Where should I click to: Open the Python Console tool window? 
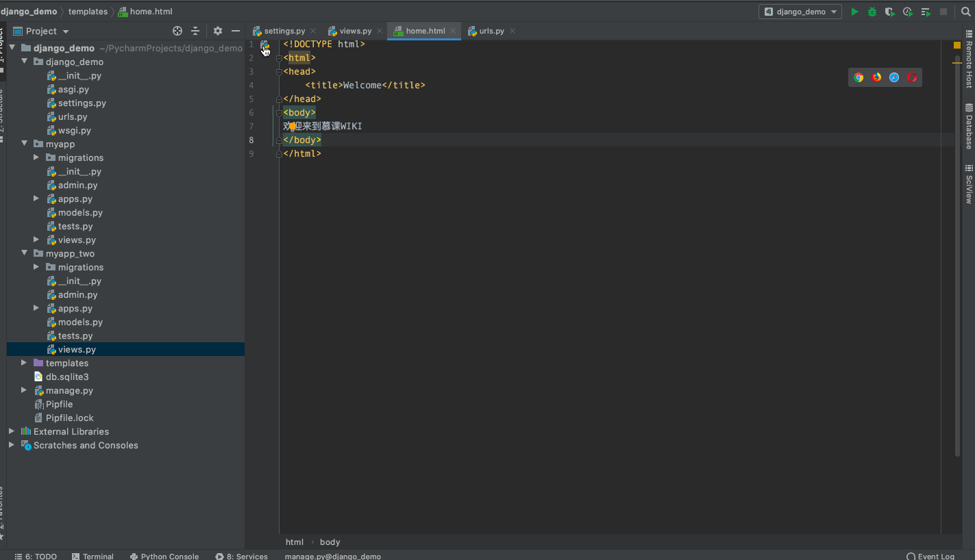[x=164, y=556]
